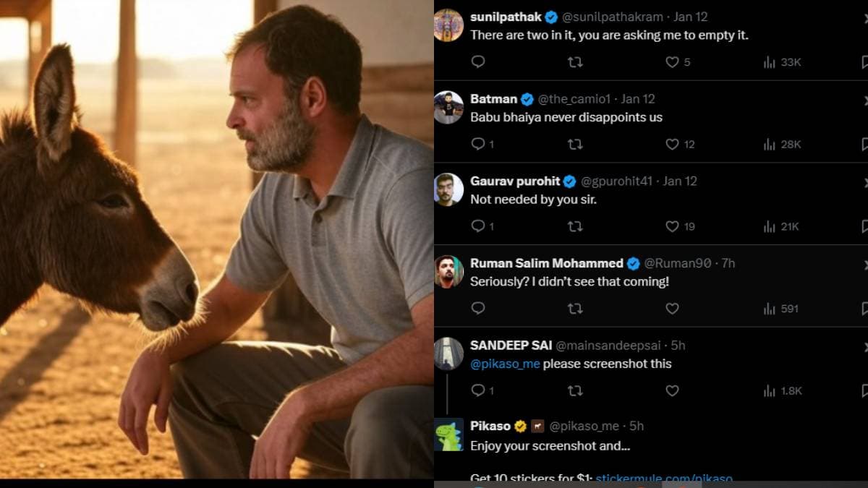Open Gaurav purohit's profile name
868x488 pixels.
515,181
